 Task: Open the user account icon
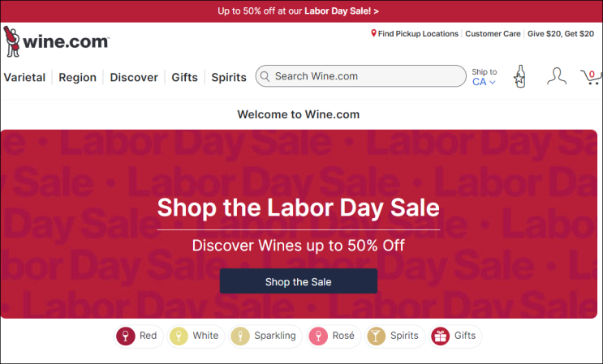coord(556,77)
